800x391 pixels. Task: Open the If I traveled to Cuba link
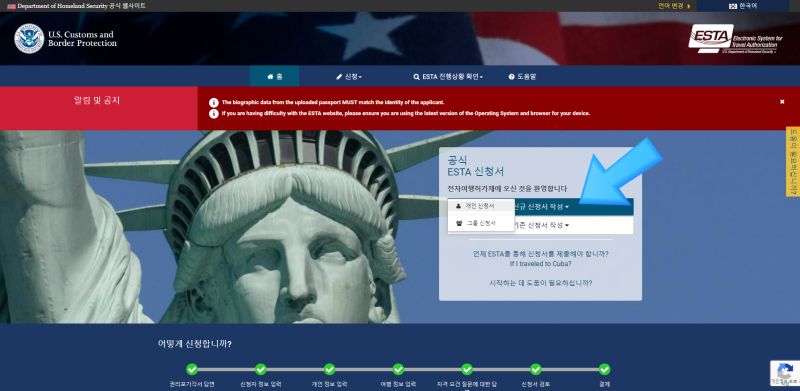(540, 264)
